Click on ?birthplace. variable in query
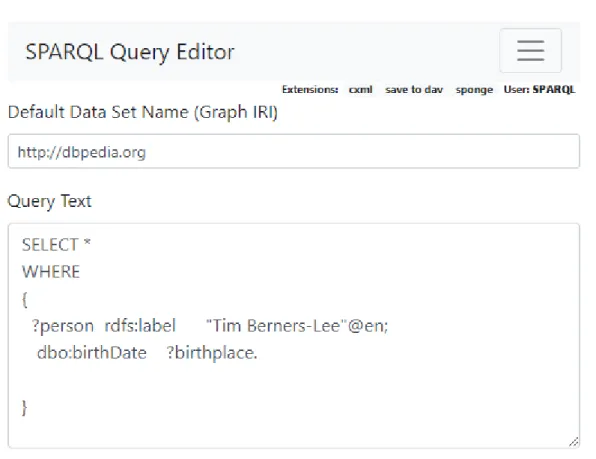This screenshot has height=459, width=596. [212, 353]
